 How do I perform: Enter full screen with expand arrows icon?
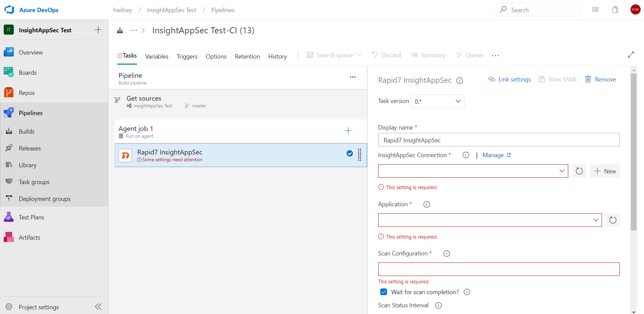[631, 55]
